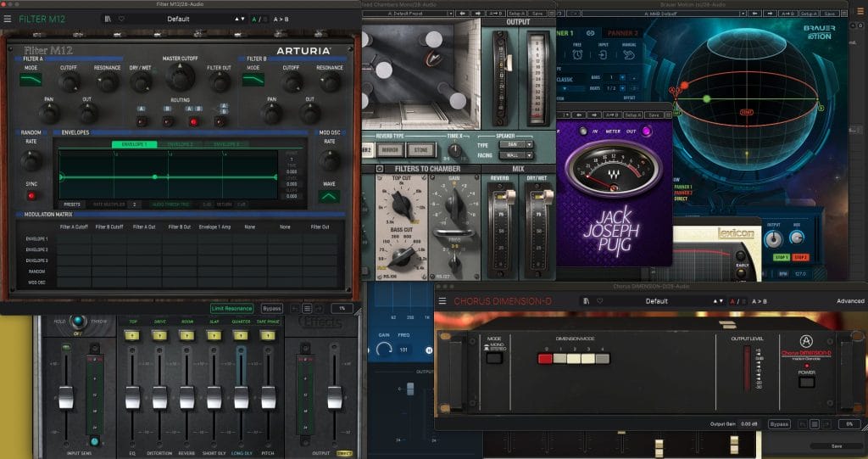Toggle Chorus Dimension-D power switch
Viewport: 868px width, 459px height.
pos(807,382)
